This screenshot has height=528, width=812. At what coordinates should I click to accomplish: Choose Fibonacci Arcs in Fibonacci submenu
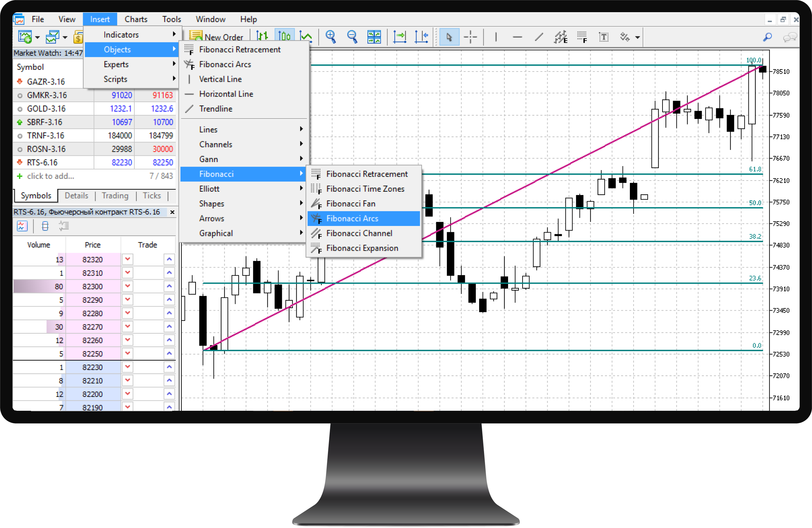(x=364, y=218)
